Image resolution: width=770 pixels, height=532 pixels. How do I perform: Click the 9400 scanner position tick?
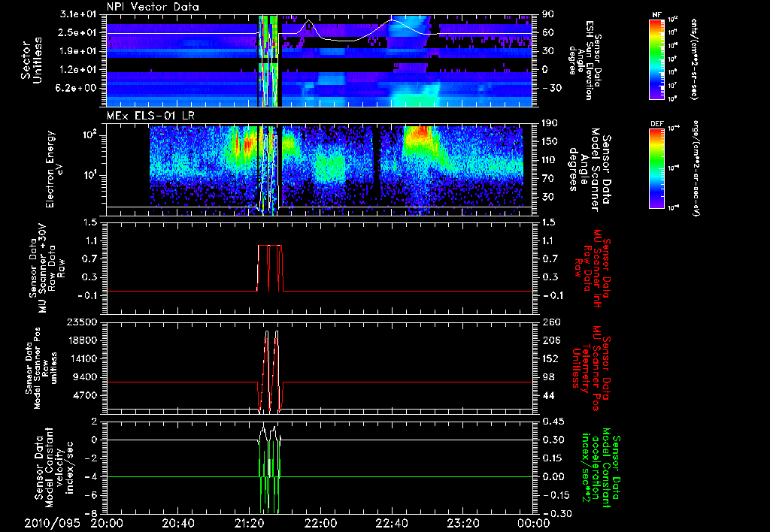click(x=86, y=377)
